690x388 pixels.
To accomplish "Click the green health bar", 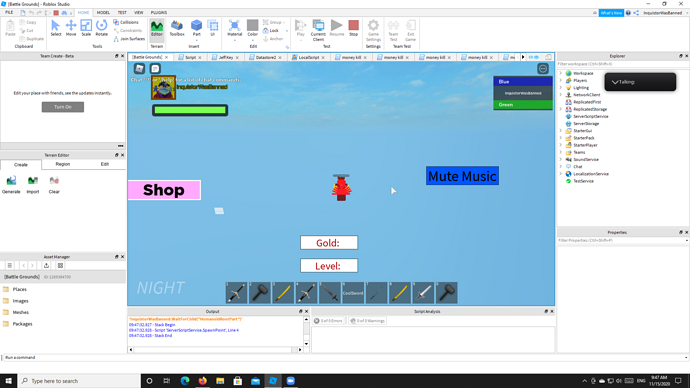I will [190, 110].
